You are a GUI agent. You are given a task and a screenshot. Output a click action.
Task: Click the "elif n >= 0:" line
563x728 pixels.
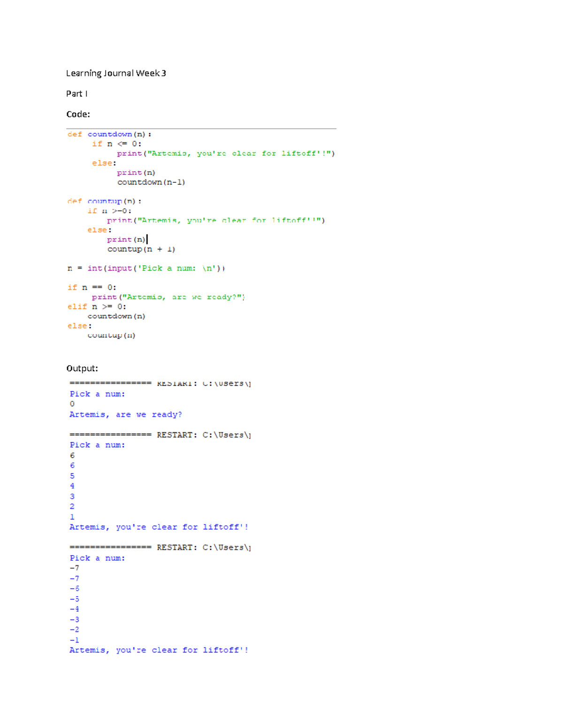pos(97,307)
